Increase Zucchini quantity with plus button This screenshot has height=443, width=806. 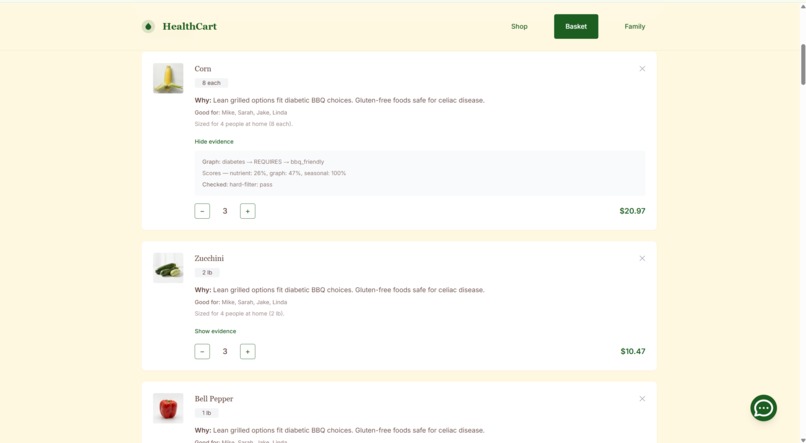[x=248, y=352]
